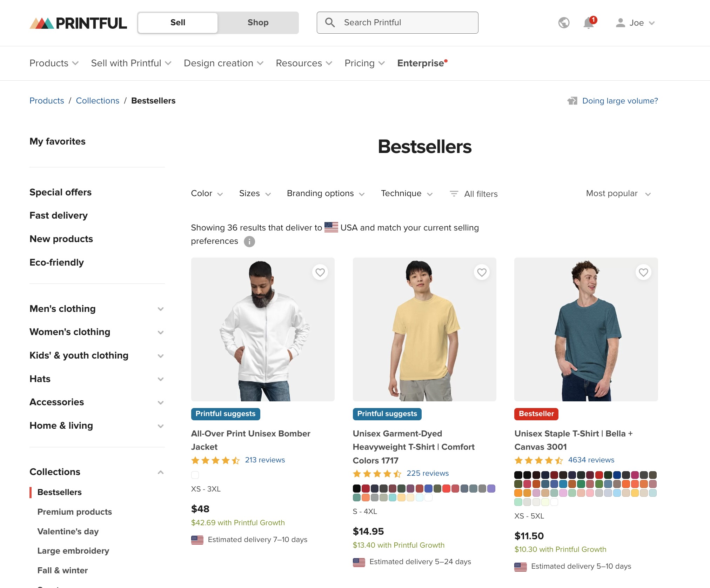
Task: Open the notifications bell
Action: click(x=588, y=22)
